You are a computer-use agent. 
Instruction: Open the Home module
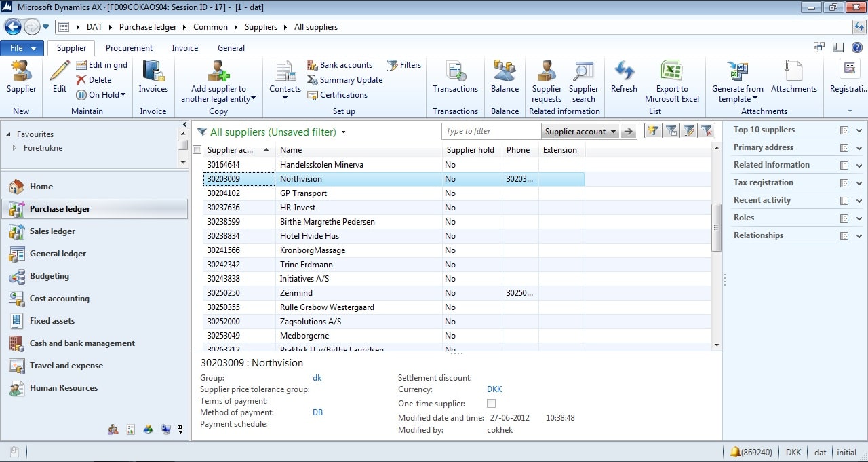[x=94, y=187]
